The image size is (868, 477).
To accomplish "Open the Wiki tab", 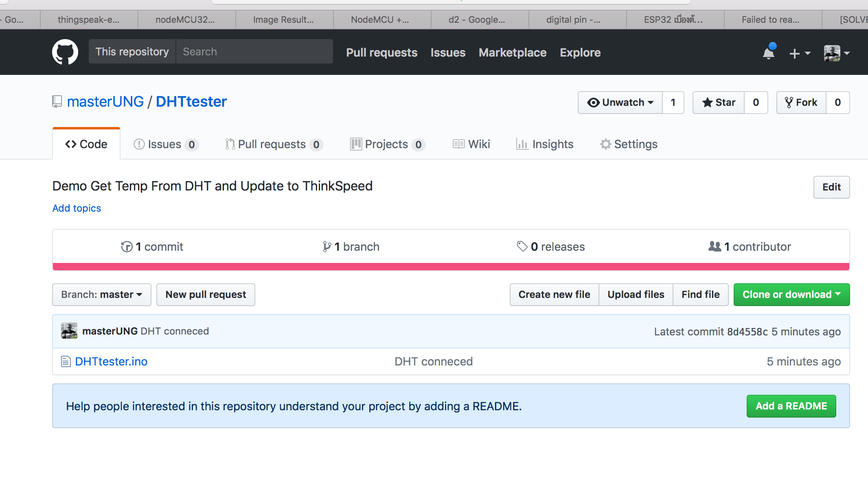I will [x=471, y=144].
